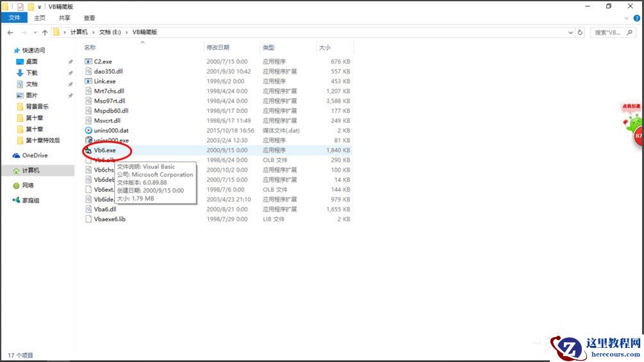The height and width of the screenshot is (362, 644).
Task: Select the Mso97rt.dll file icon
Action: (x=88, y=101)
